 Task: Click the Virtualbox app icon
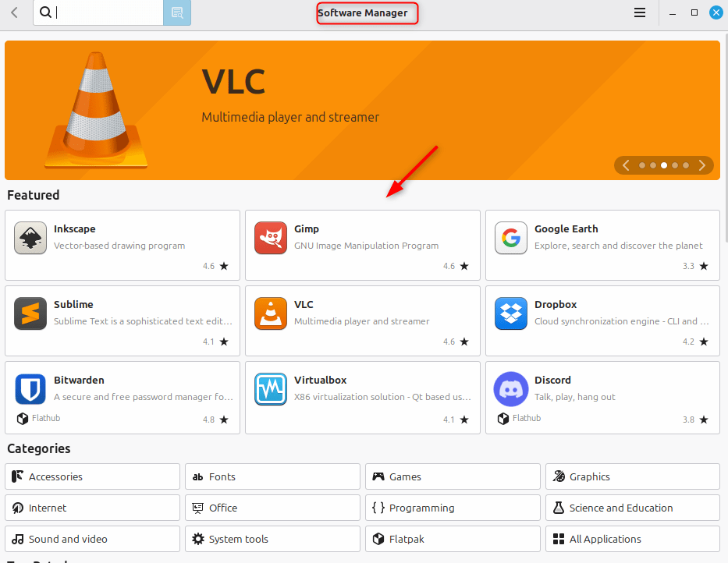271,390
